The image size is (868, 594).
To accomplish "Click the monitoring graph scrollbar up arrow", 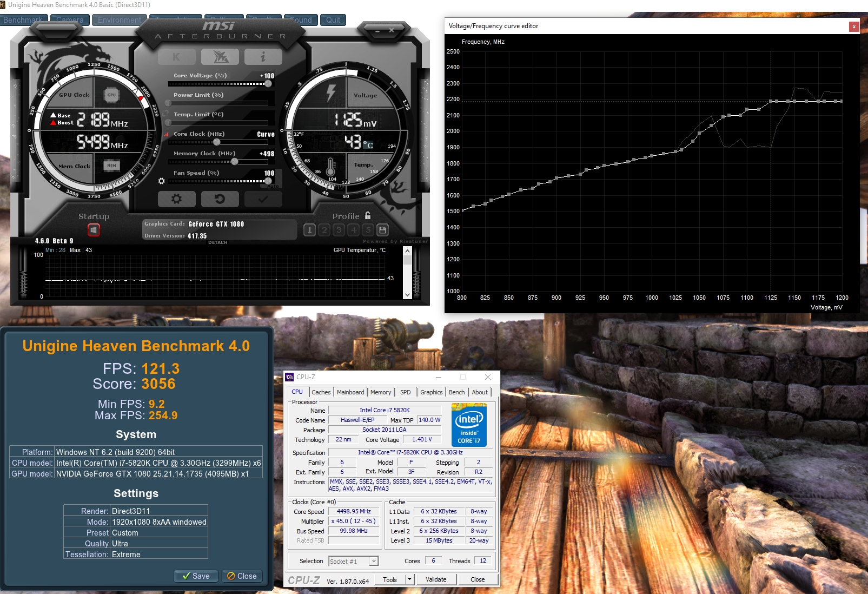I will tap(407, 251).
